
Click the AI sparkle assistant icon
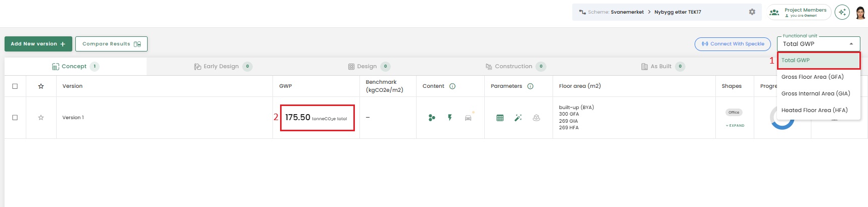842,13
